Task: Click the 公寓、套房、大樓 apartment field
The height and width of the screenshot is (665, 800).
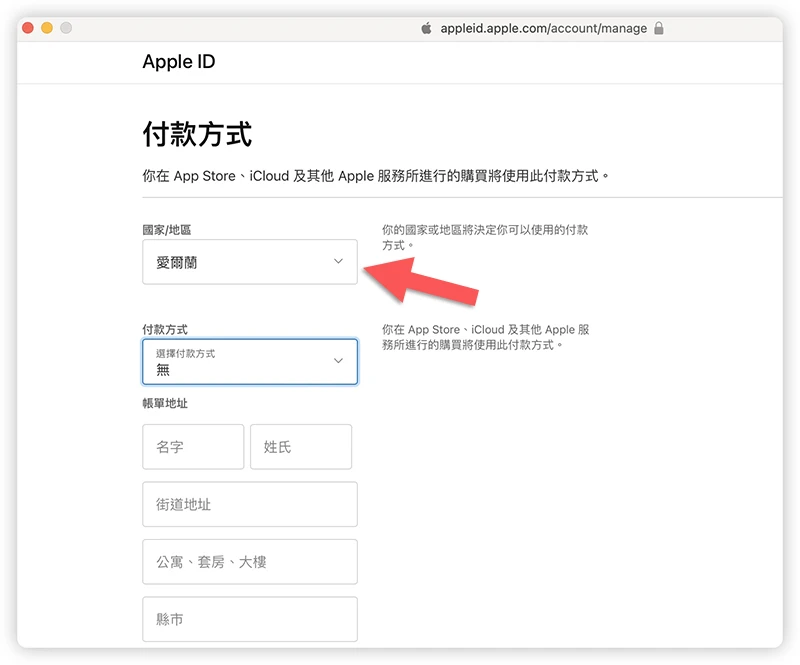Action: click(x=249, y=561)
